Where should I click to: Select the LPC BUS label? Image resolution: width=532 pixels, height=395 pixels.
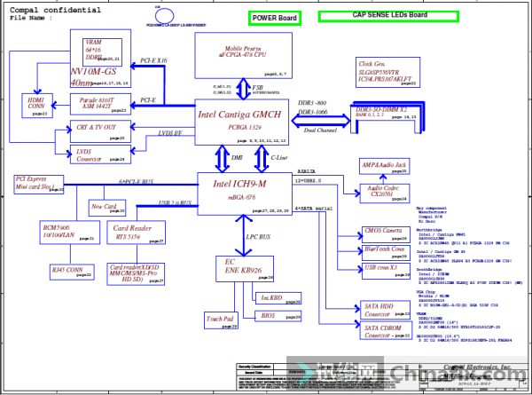pyautogui.click(x=258, y=237)
